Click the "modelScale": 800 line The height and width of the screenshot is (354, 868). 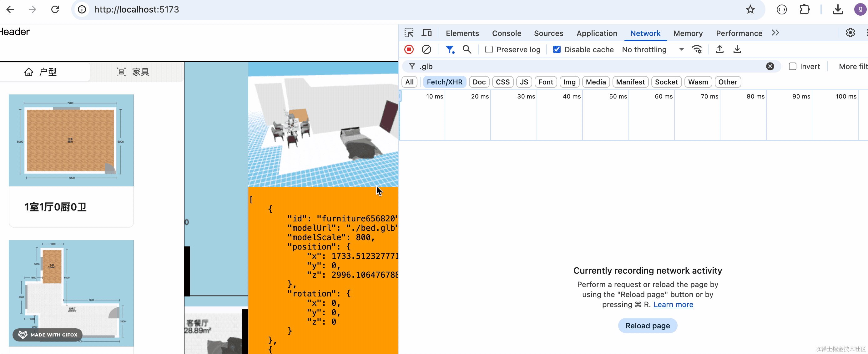(331, 237)
